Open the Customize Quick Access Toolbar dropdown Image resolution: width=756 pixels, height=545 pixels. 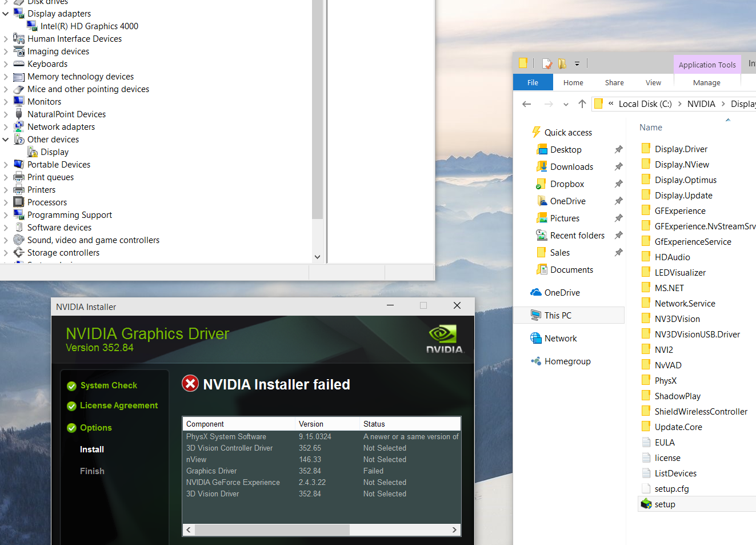tap(577, 63)
